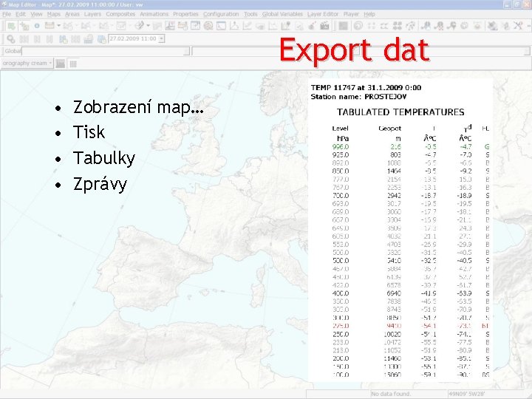Open the Maps menu

[x=54, y=14]
